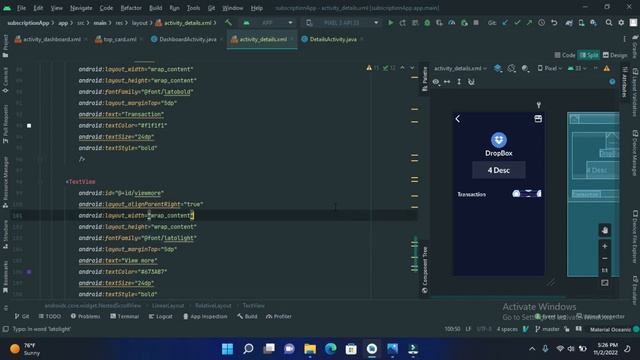Open the Problems tool window
This screenshot has width=640, height=360.
85,316
